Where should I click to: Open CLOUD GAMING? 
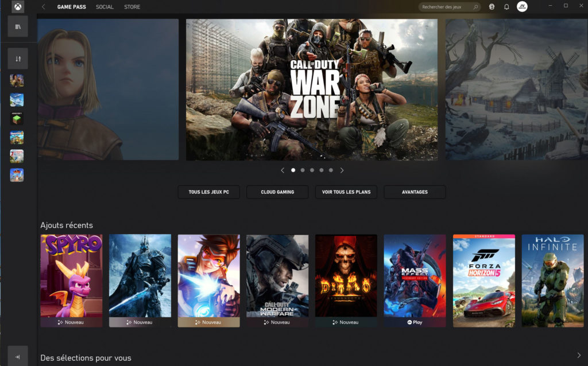277,192
